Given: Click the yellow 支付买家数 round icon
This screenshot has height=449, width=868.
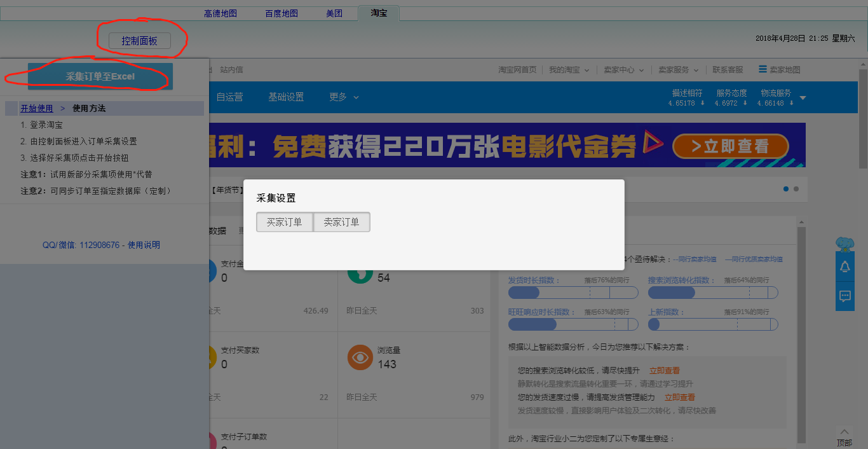Looking at the screenshot, I should click(x=213, y=357).
